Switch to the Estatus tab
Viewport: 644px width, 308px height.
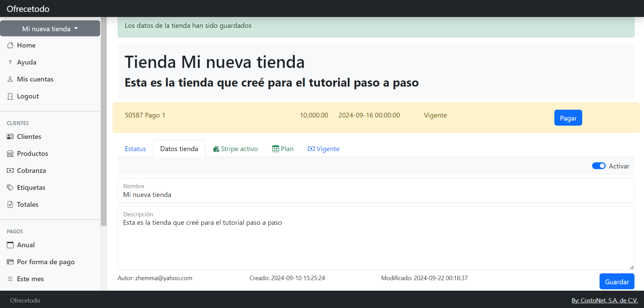[135, 149]
